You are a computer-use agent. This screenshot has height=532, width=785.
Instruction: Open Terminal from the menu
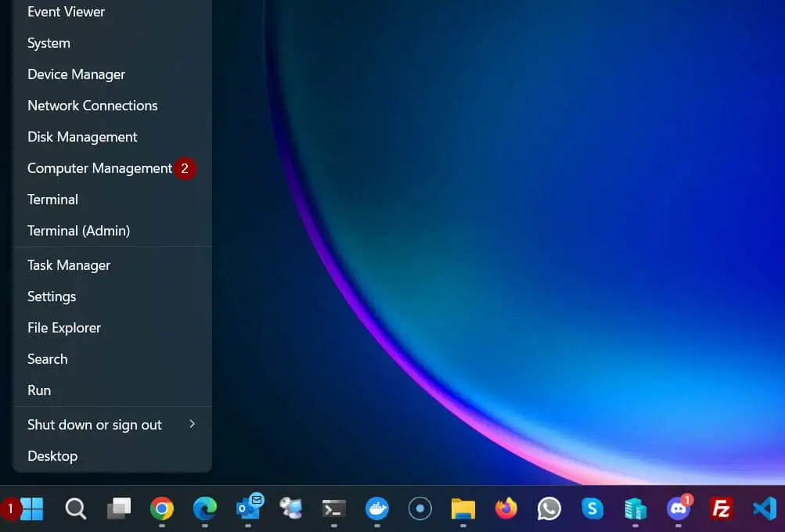[112, 199]
